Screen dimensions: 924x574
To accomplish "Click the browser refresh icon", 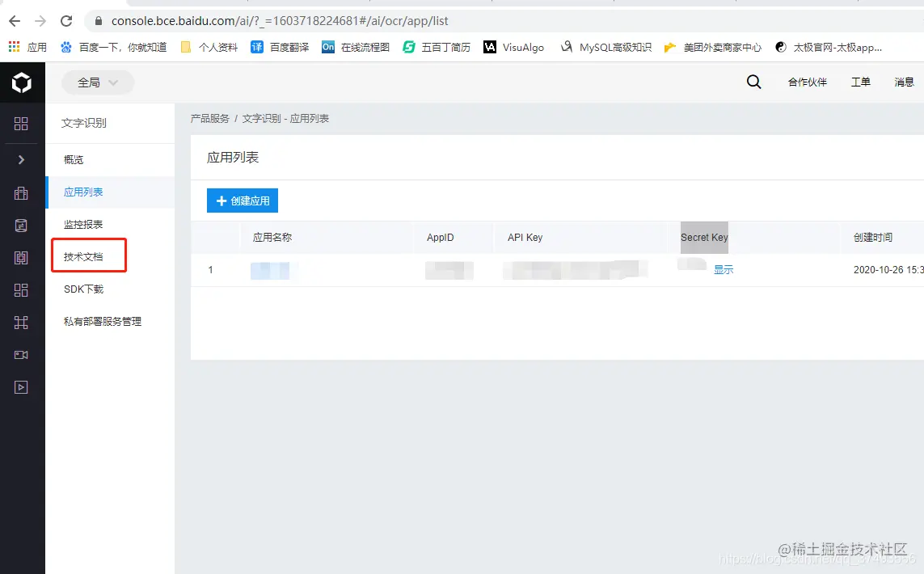I will [x=66, y=21].
